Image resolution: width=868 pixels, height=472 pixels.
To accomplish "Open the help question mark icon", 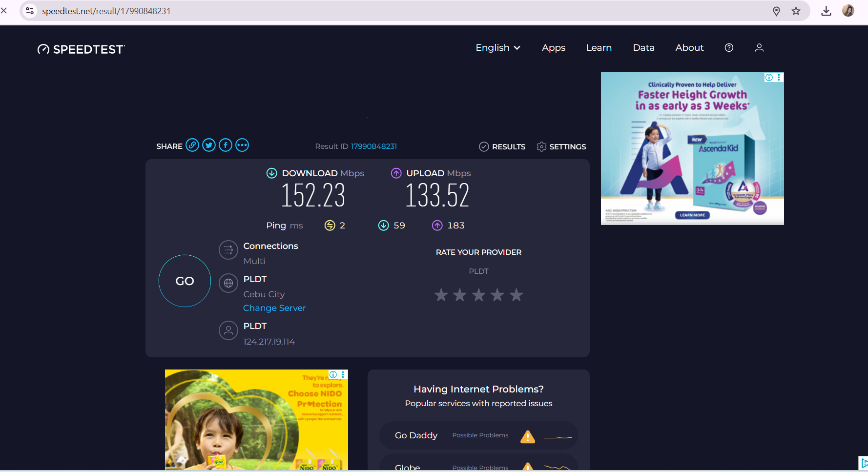I will (x=729, y=47).
